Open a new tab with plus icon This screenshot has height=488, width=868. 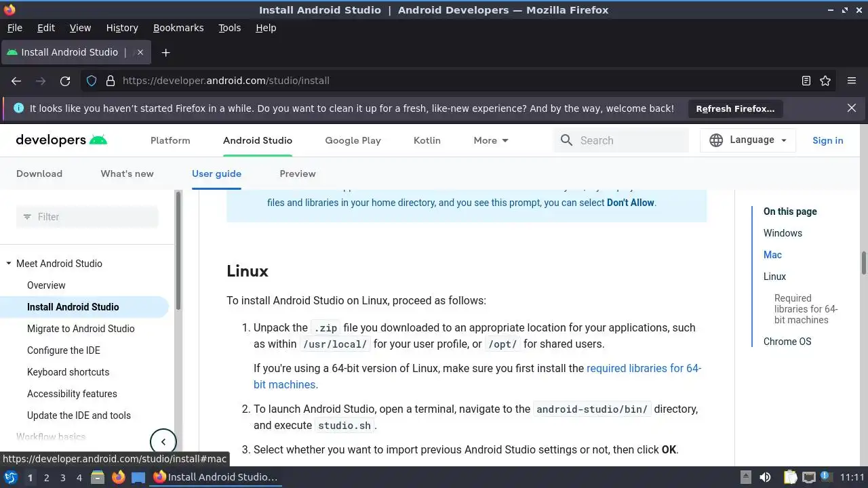[165, 52]
